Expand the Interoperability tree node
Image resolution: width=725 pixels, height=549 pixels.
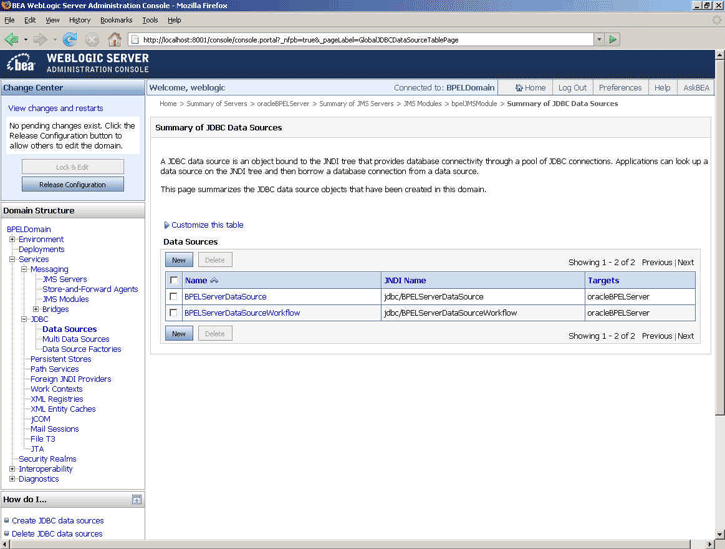tap(12, 469)
